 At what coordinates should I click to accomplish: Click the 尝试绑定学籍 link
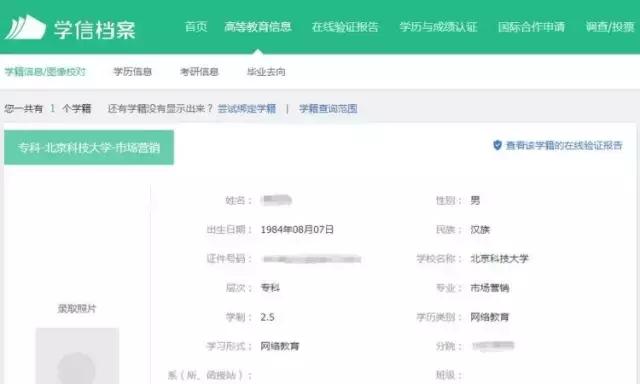(x=247, y=109)
